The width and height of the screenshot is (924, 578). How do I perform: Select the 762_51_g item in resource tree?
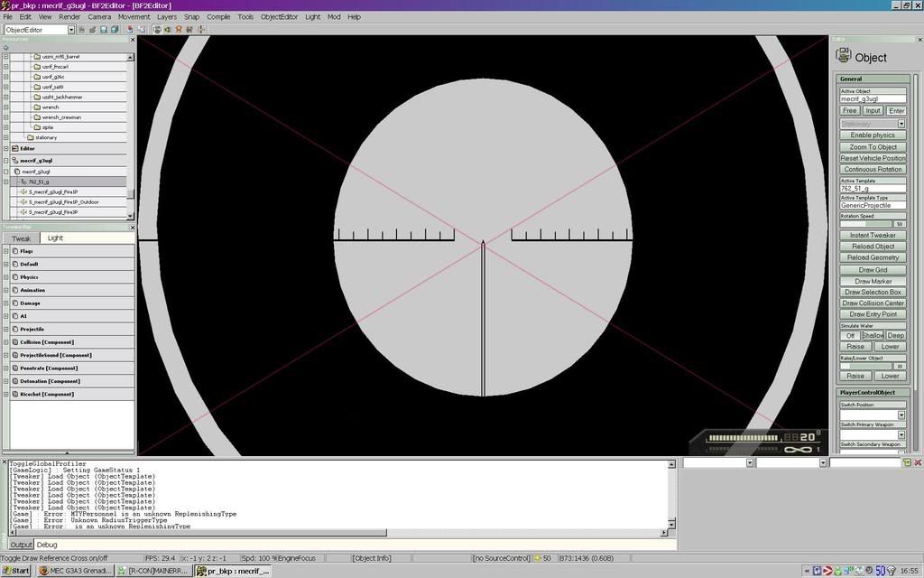tap(39, 182)
